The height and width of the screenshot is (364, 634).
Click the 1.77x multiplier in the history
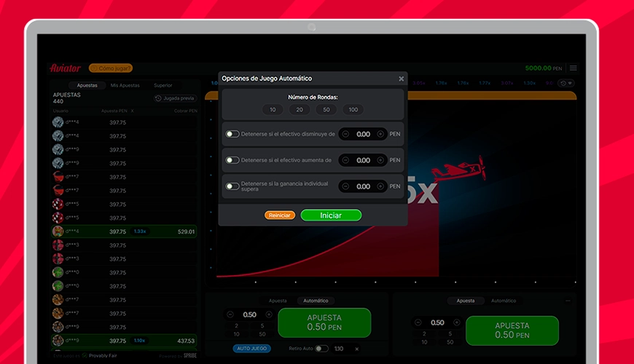point(485,83)
